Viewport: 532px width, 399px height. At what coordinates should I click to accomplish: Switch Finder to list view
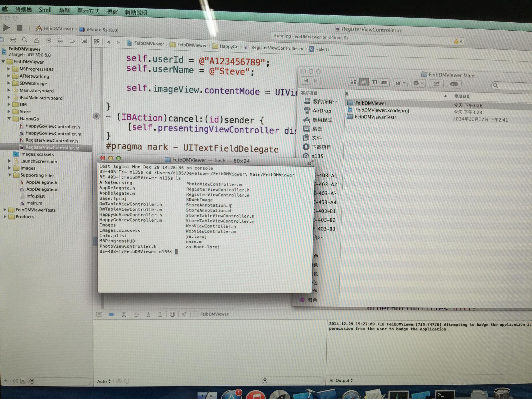[364, 82]
